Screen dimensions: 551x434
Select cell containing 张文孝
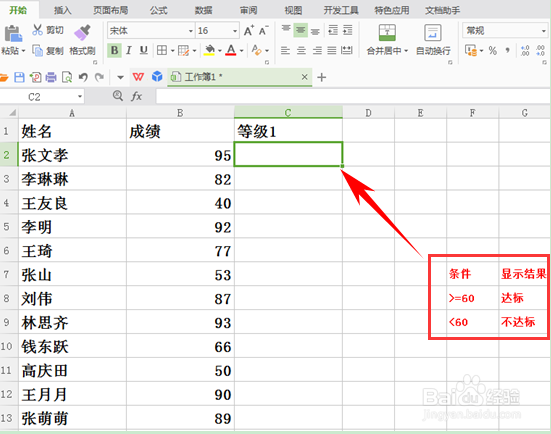pos(72,155)
